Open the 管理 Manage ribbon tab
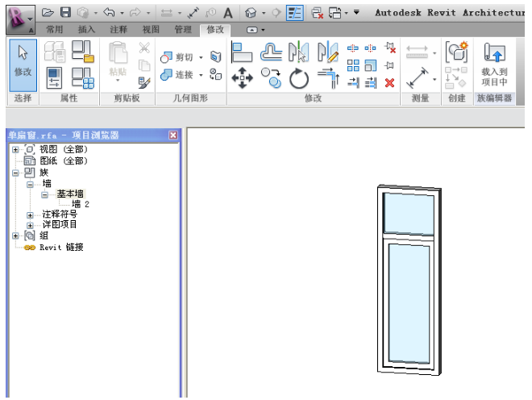Screen dimensions: 532x400 coord(183,30)
